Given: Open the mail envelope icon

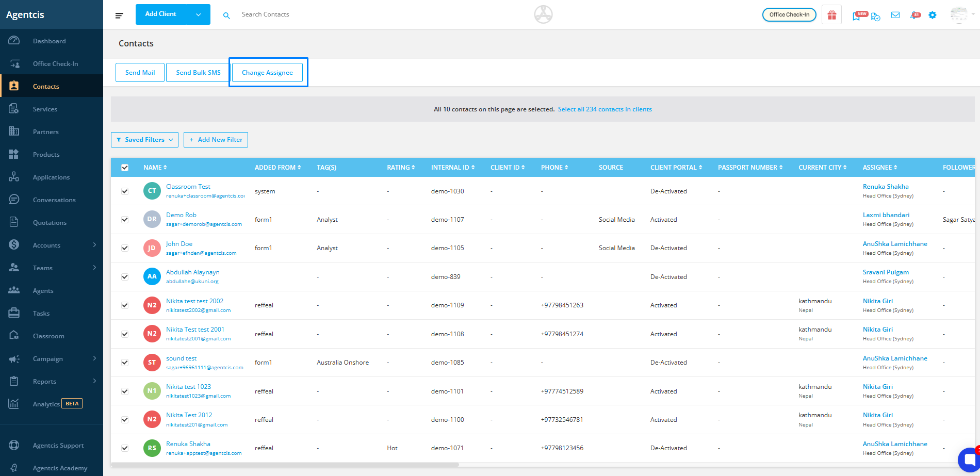Looking at the screenshot, I should [895, 15].
